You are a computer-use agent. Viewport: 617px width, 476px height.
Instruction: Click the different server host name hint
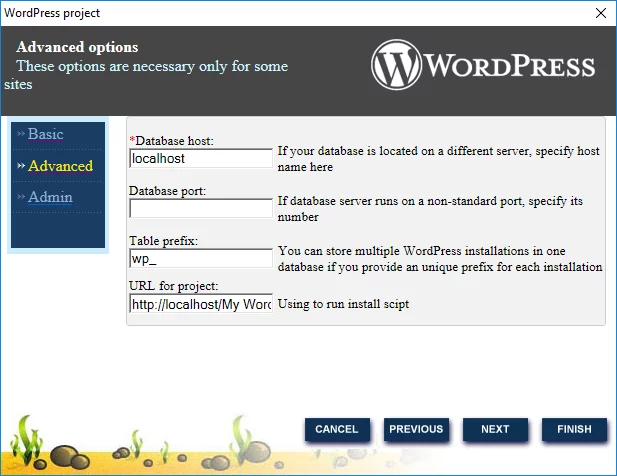pos(439,159)
